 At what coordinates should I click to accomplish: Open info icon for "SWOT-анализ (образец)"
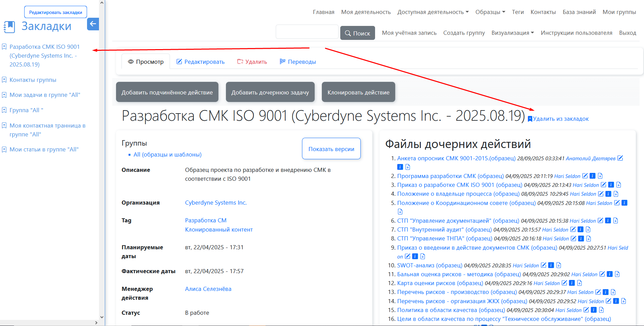click(551, 265)
